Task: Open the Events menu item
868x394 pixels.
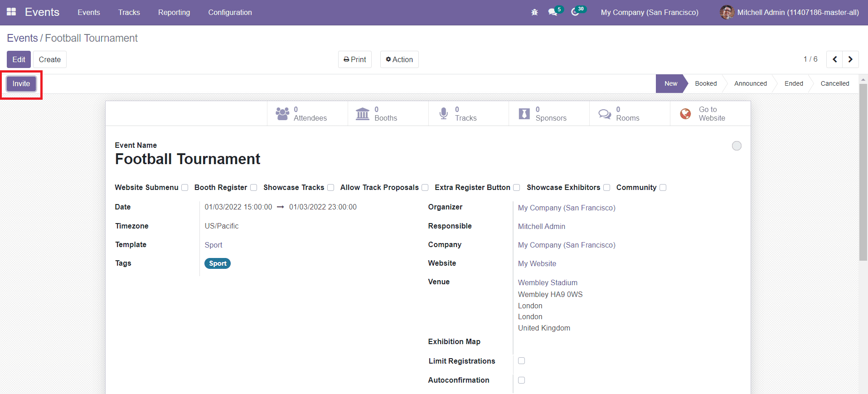Action: click(89, 12)
